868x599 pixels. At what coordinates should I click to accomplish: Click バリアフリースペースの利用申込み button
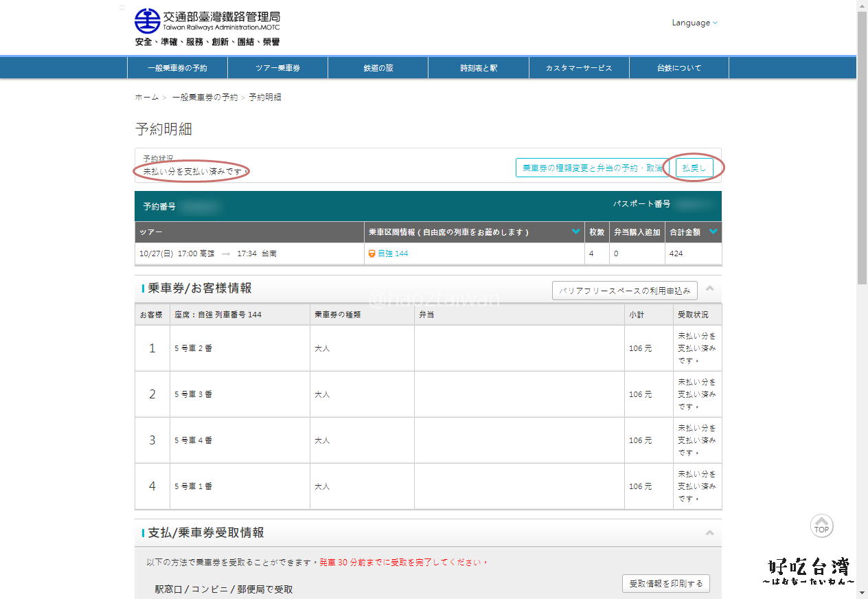pos(624,291)
